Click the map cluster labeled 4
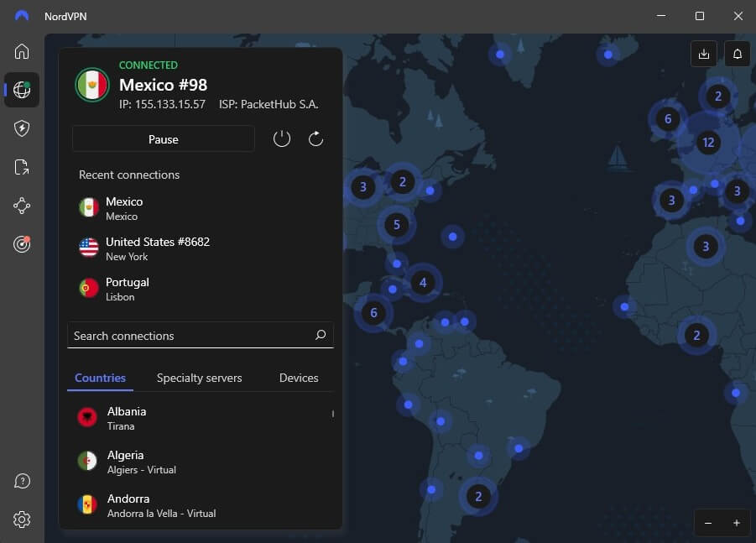756x543 pixels. point(423,283)
